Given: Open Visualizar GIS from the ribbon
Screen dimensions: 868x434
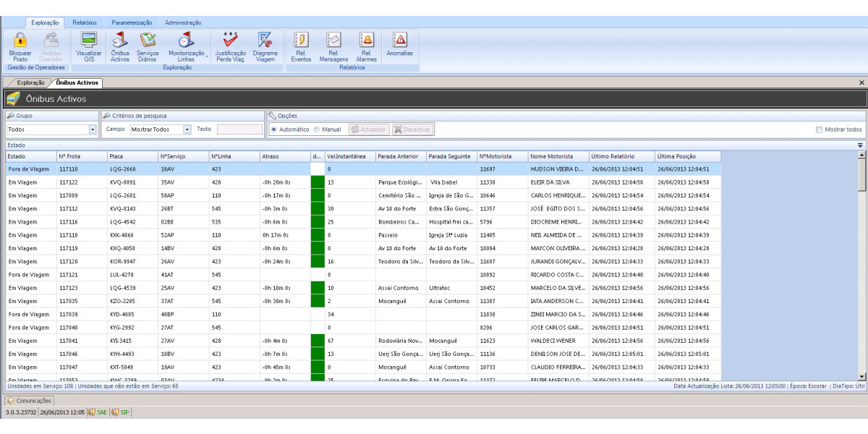Looking at the screenshot, I should point(89,41).
